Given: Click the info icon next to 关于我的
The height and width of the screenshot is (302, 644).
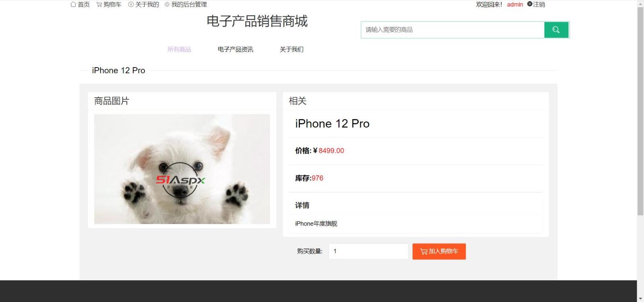Looking at the screenshot, I should pos(131,4).
